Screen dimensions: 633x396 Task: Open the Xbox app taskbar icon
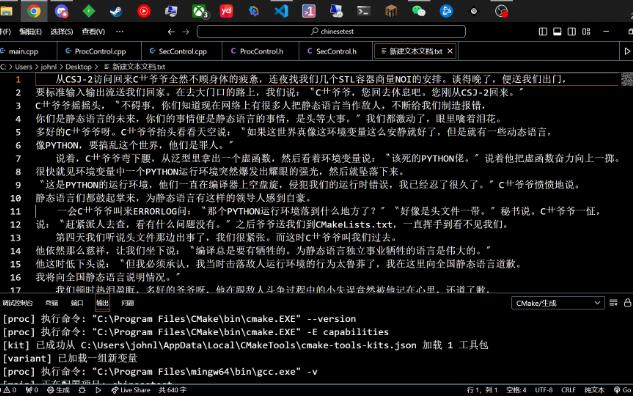(x=199, y=11)
